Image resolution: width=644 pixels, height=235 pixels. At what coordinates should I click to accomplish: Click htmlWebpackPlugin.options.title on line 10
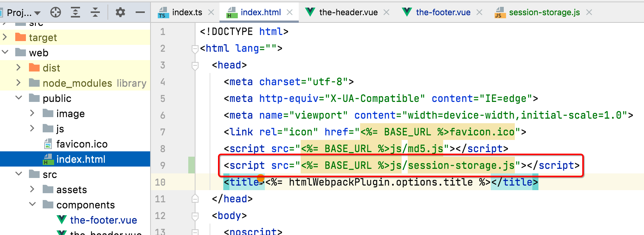pos(381,182)
